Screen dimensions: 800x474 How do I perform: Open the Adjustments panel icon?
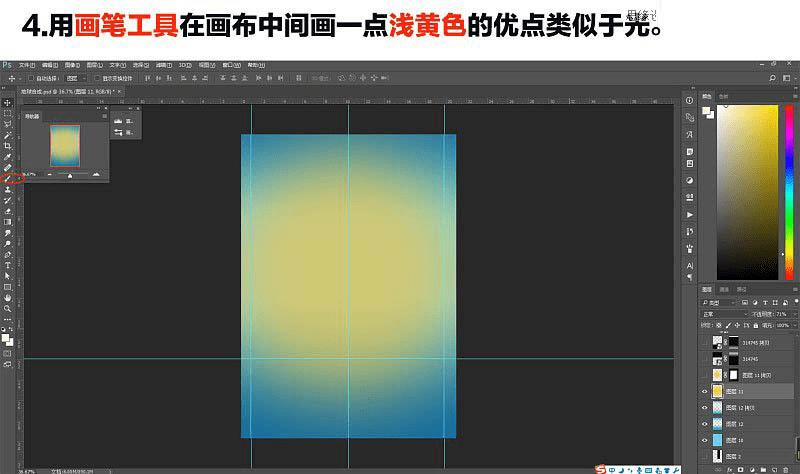[x=689, y=180]
